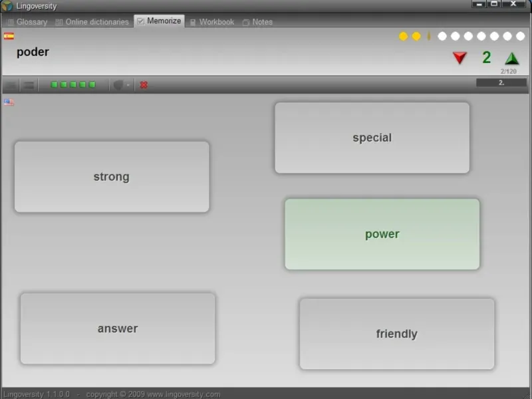Click the green score number 2

[x=487, y=57]
